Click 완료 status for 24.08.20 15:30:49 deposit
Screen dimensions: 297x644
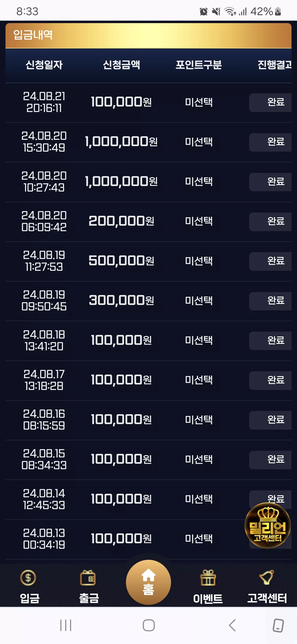pos(270,142)
